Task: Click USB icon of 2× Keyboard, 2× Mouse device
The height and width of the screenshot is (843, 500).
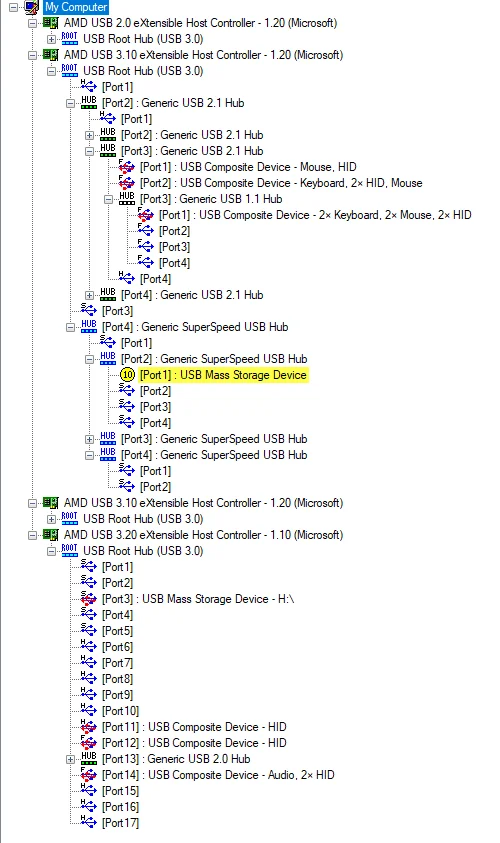Action: coord(146,215)
